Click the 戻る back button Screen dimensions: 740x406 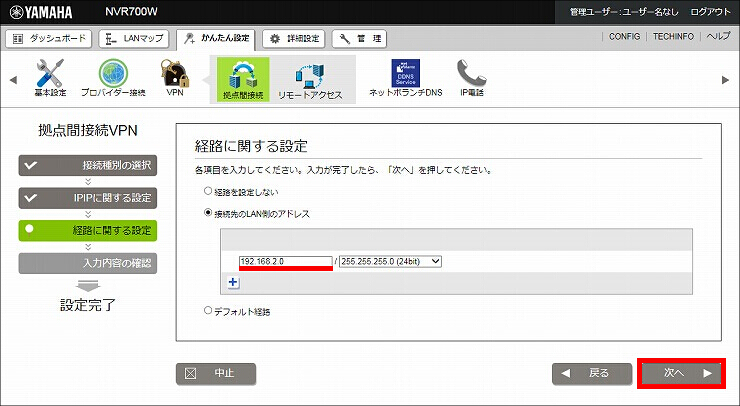pos(592,373)
